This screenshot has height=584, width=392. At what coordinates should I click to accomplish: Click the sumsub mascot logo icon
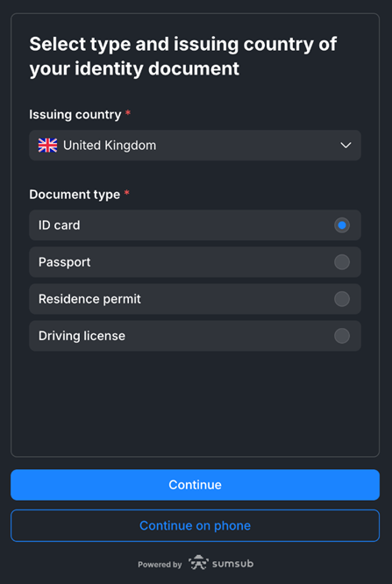coord(198,563)
